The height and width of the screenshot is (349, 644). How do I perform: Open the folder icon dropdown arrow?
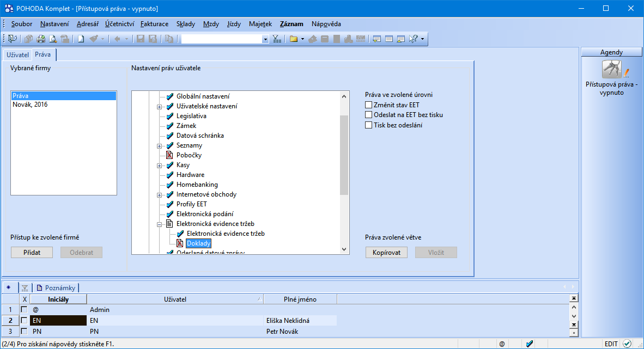303,39
